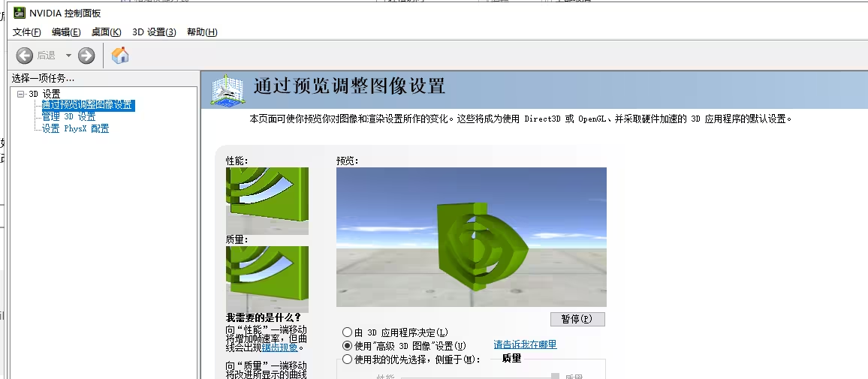This screenshot has width=868, height=379.
Task: Go forward with the forward arrow
Action: point(86,56)
